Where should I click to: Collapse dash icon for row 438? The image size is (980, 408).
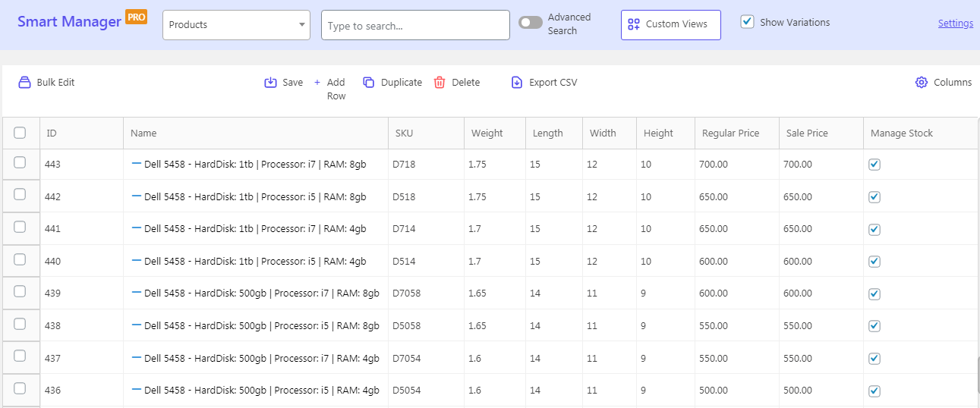[x=137, y=325]
